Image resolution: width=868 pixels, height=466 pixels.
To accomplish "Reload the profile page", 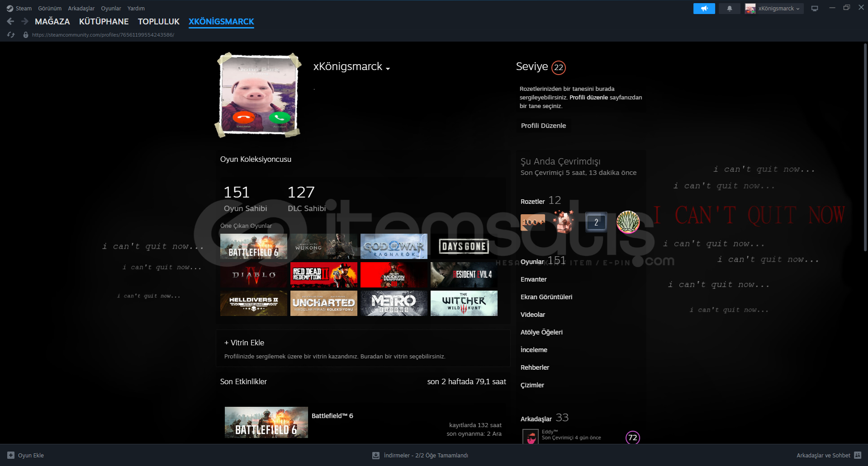I will coord(11,35).
